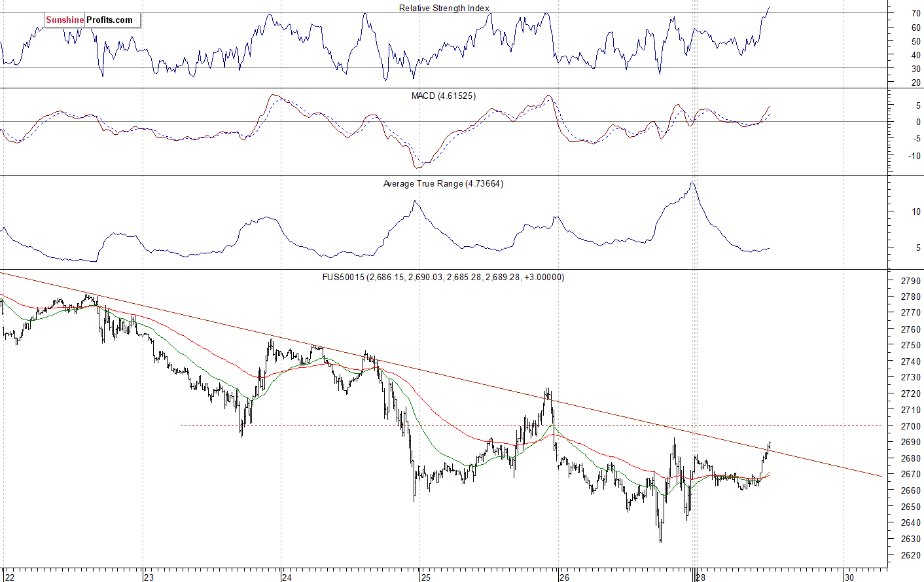924x582 pixels.
Task: Click the FUS50015 price title text
Action: (x=443, y=277)
